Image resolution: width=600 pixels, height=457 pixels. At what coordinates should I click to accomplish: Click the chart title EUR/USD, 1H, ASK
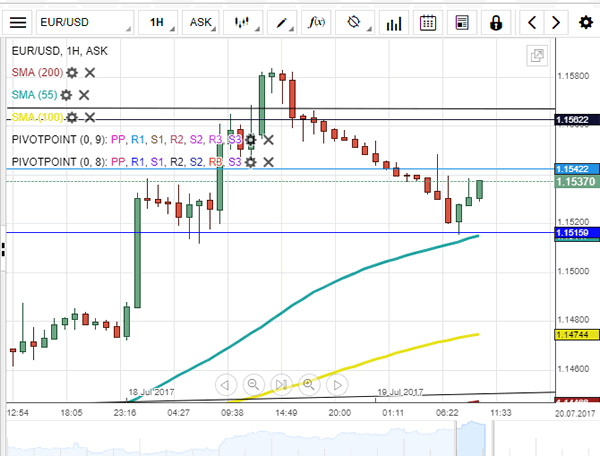(x=59, y=51)
